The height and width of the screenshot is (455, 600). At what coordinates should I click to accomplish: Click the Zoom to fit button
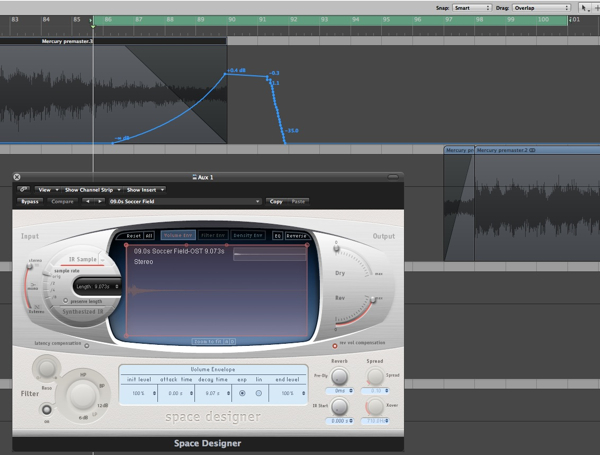[x=207, y=341]
